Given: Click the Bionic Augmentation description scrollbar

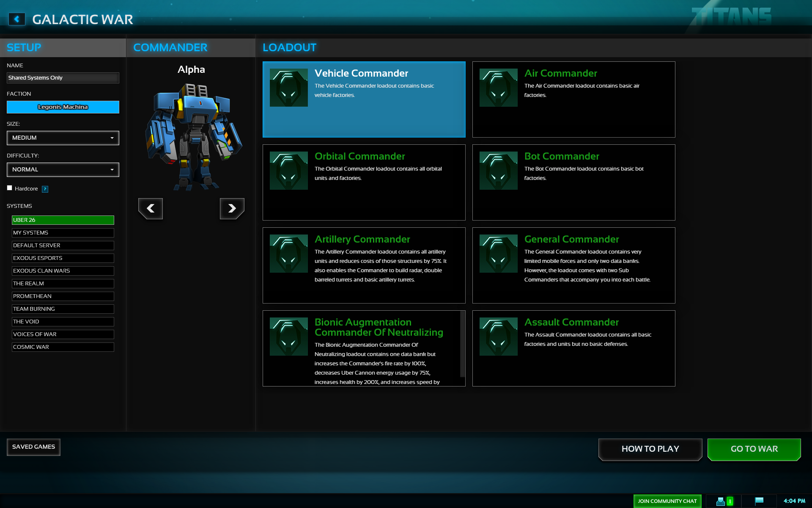Looking at the screenshot, I should 462,344.
